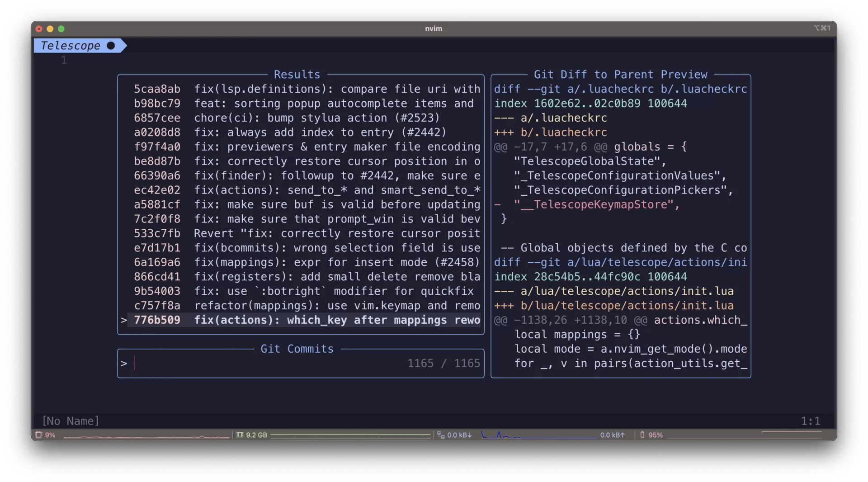Expand the Git Diff to Parent Preview panel
868x482 pixels.
click(x=620, y=74)
